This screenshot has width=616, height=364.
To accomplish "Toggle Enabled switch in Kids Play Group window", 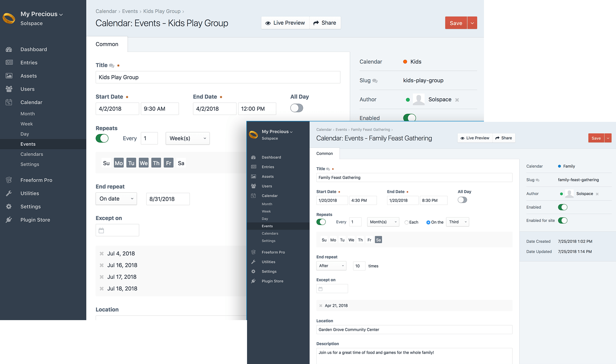I will tap(409, 118).
